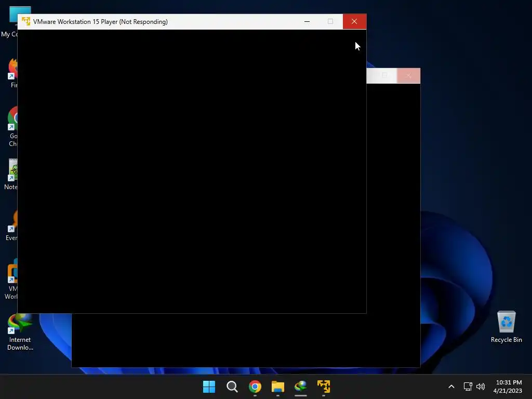Click the VMware icon in the title bar
Viewport: 532px width, 399px height.
pyautogui.click(x=26, y=21)
